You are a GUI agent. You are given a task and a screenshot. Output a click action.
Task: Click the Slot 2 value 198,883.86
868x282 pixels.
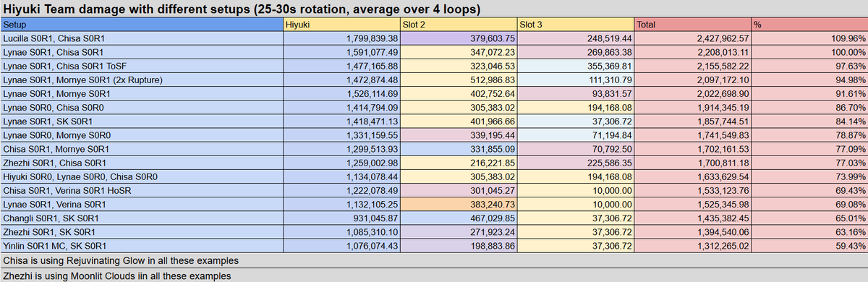459,246
